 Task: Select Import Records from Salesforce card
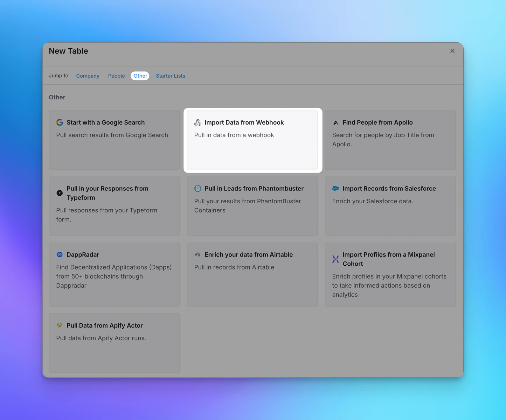pyautogui.click(x=390, y=206)
